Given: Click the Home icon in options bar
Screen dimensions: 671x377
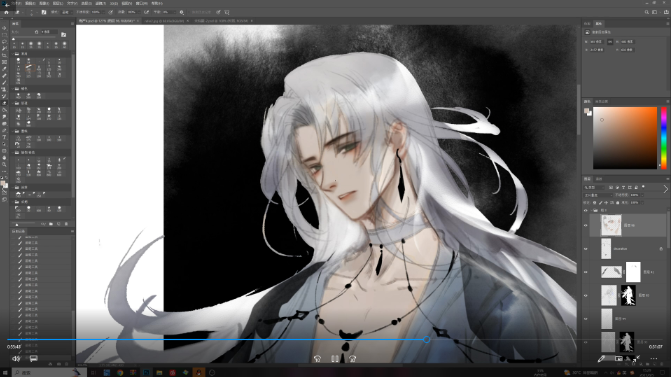Looking at the screenshot, I should (6, 12).
